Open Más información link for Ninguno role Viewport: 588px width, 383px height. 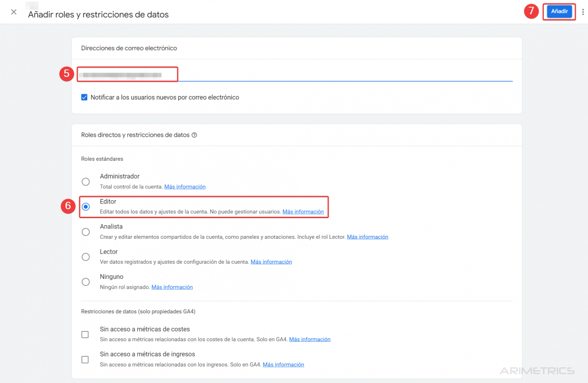coord(172,287)
